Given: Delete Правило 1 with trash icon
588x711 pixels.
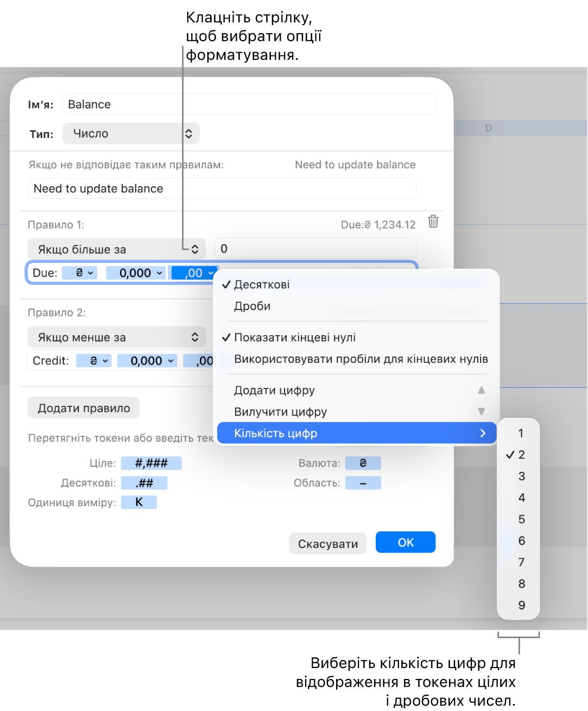Looking at the screenshot, I should pyautogui.click(x=433, y=221).
